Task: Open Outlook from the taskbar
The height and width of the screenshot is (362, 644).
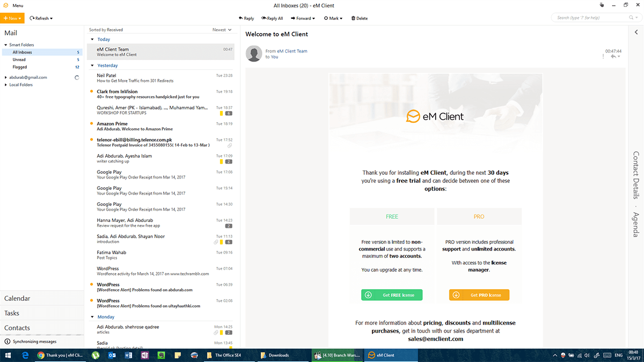Action: pos(112,355)
